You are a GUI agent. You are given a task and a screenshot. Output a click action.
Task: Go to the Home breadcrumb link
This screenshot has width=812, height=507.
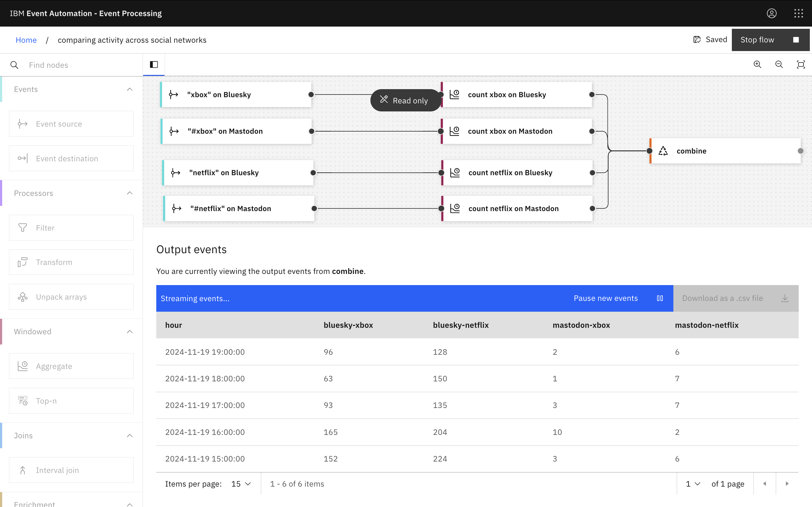(26, 40)
